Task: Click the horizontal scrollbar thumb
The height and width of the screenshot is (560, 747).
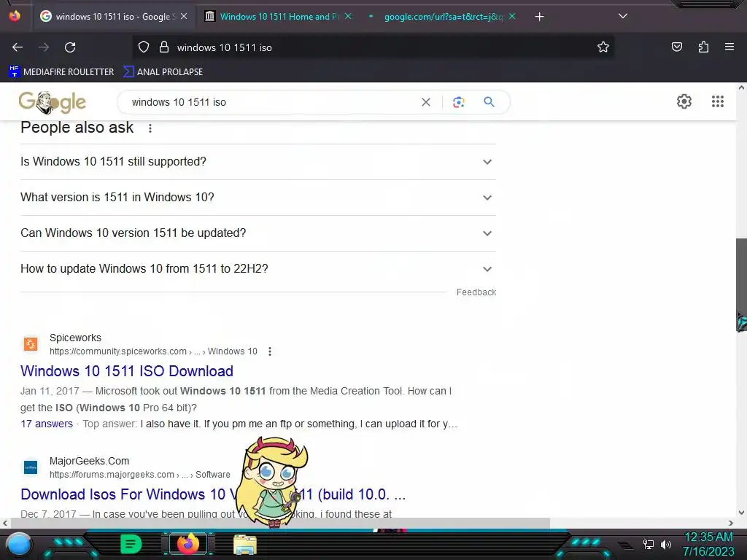Action: pos(280,524)
